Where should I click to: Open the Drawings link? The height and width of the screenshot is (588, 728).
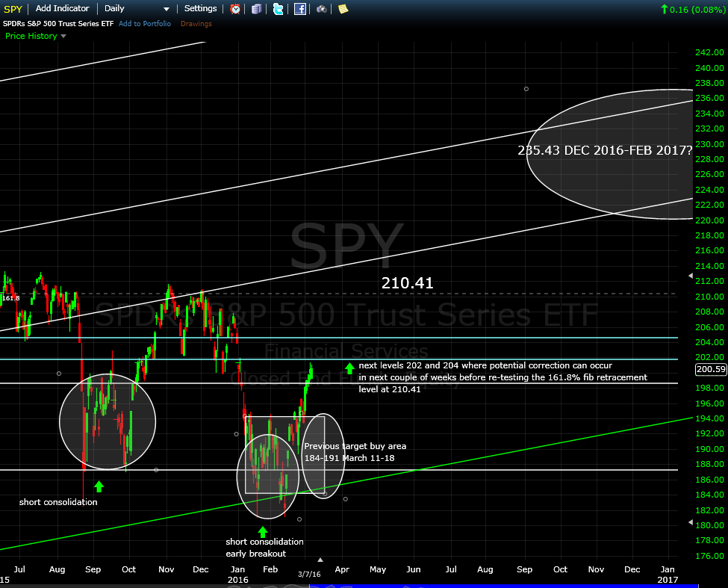pyautogui.click(x=196, y=24)
